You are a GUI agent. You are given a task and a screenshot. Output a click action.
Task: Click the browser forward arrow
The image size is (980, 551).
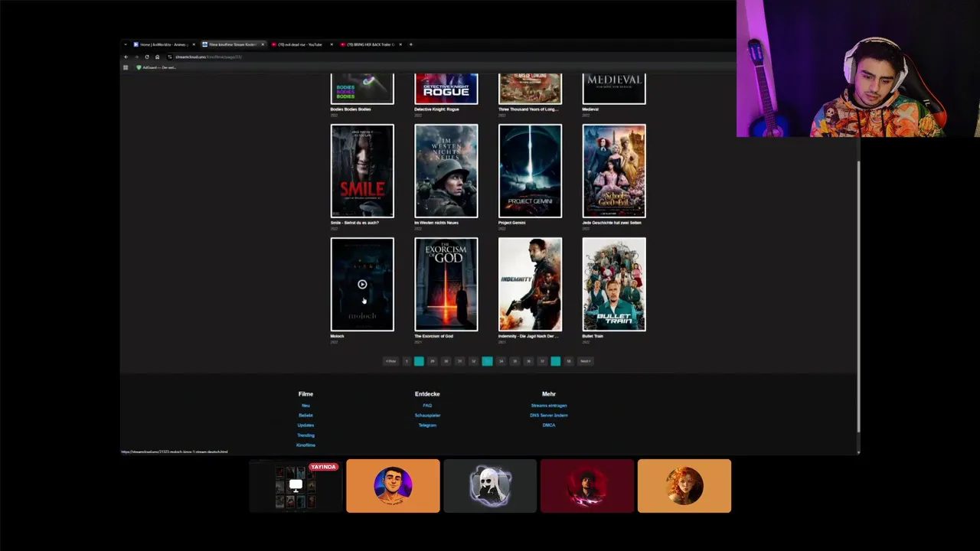coord(136,57)
